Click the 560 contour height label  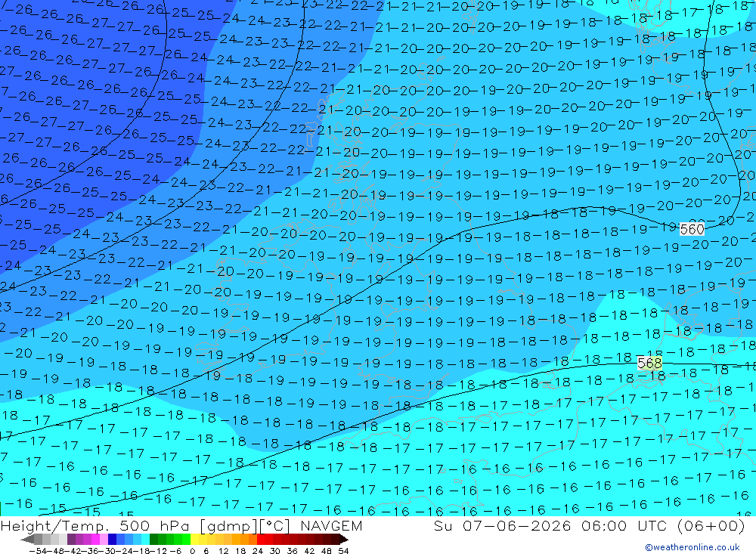(x=692, y=230)
